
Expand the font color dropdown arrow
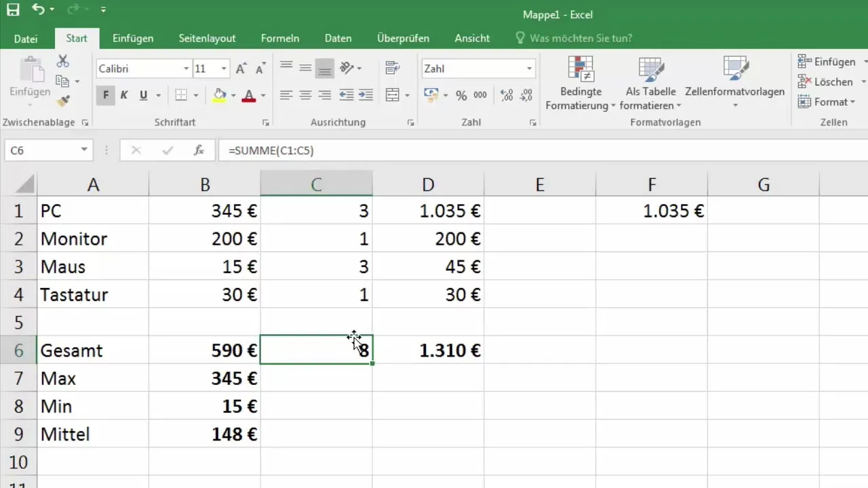click(x=263, y=96)
